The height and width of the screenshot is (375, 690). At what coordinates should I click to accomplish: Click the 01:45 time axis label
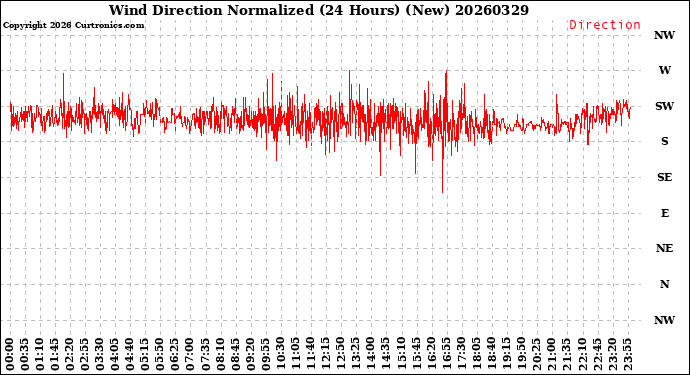55,354
